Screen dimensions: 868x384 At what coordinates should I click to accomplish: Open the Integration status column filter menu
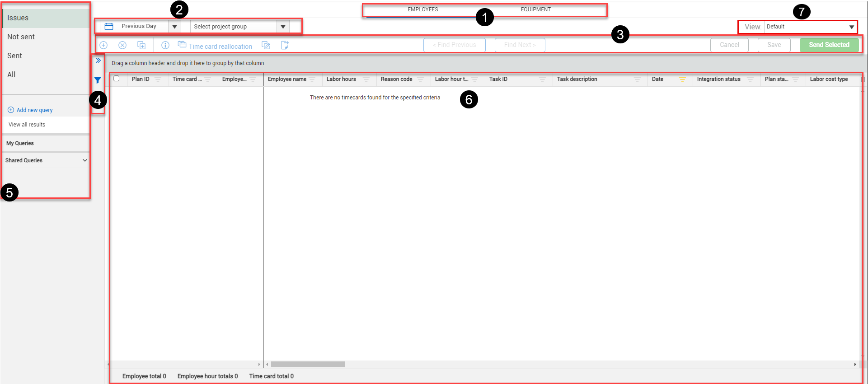(750, 80)
